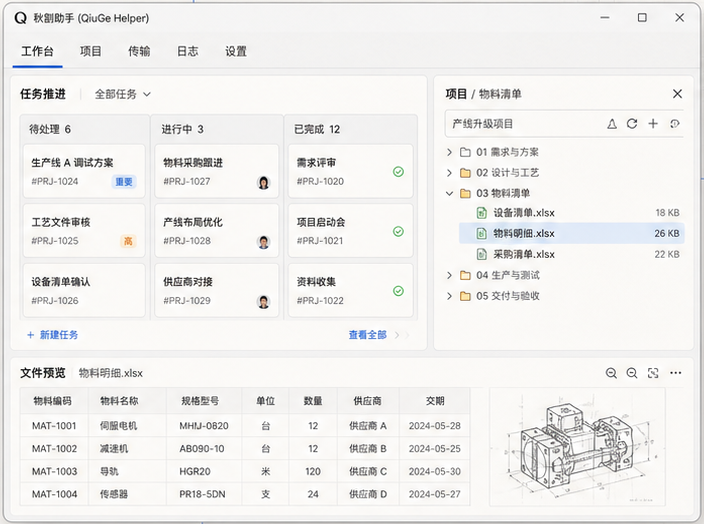This screenshot has width=704, height=524.
Task: Open the 物料采购跟进 task card
Action: tap(217, 171)
